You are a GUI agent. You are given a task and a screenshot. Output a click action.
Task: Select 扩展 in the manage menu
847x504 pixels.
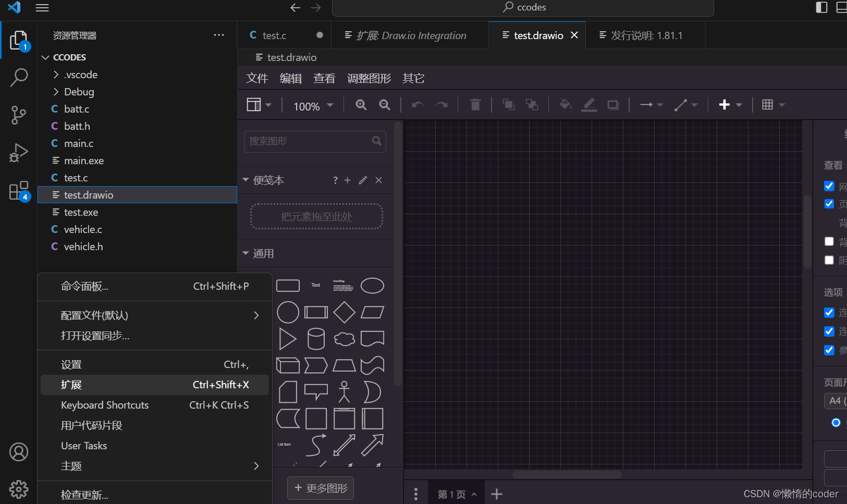click(154, 385)
